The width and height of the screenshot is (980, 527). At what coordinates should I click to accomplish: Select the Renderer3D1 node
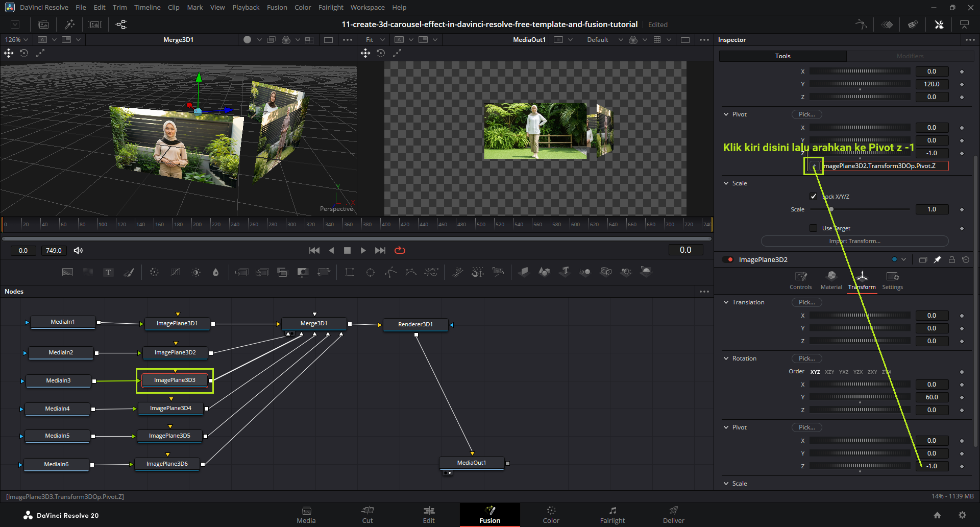[x=415, y=324]
